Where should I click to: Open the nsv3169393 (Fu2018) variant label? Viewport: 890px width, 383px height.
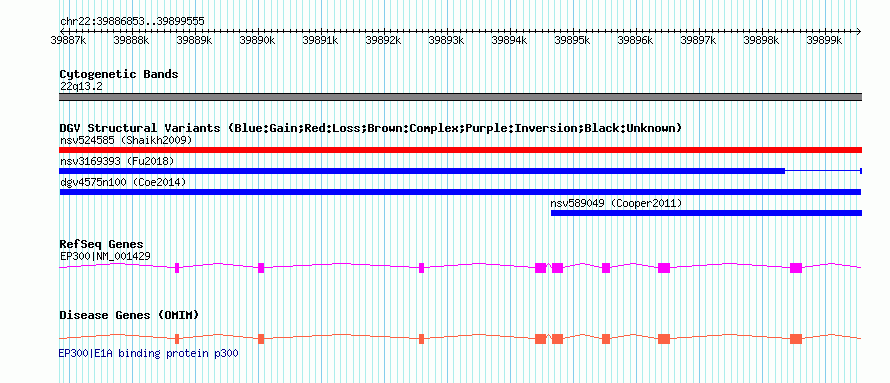(116, 161)
